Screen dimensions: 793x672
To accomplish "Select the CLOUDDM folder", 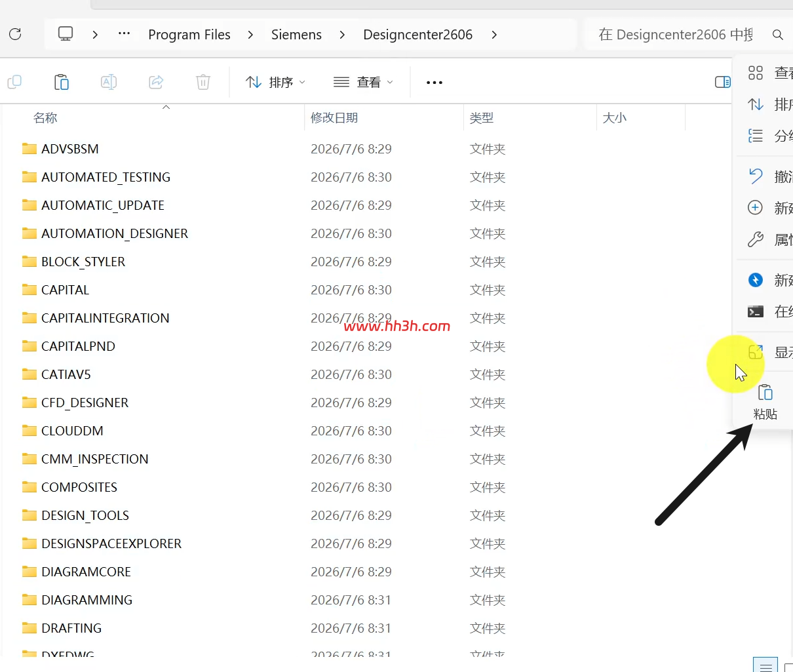I will [72, 431].
